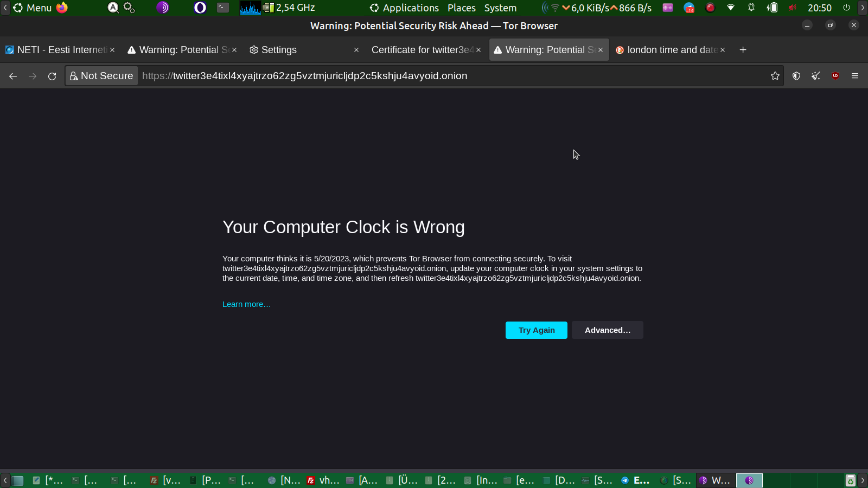Viewport: 868px width, 488px height.
Task: Open the terminal launcher in top panel
Action: pyautogui.click(x=223, y=8)
